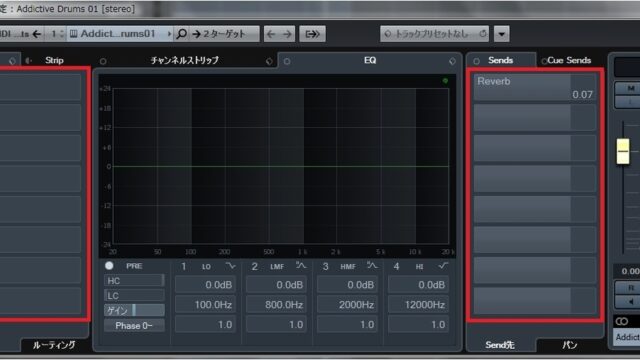Screen dimensions: 640x360
Task: Click band 2 LMF Q value 1.0
Action: point(276,324)
